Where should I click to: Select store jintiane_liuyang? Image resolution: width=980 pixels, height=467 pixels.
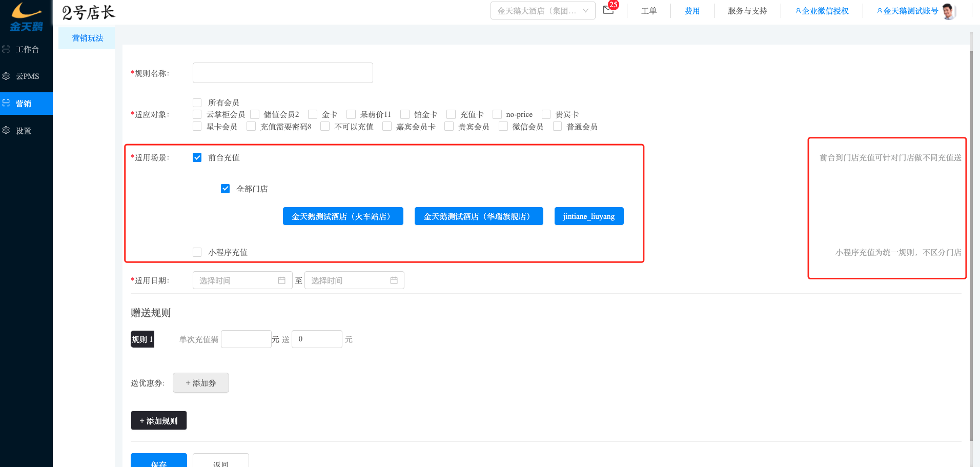point(589,216)
